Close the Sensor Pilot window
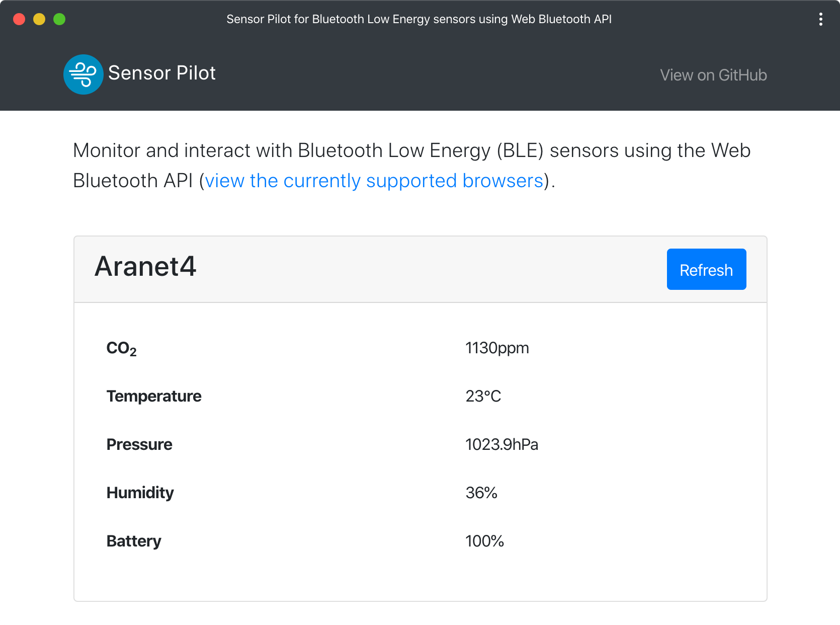840x625 pixels. pyautogui.click(x=19, y=19)
